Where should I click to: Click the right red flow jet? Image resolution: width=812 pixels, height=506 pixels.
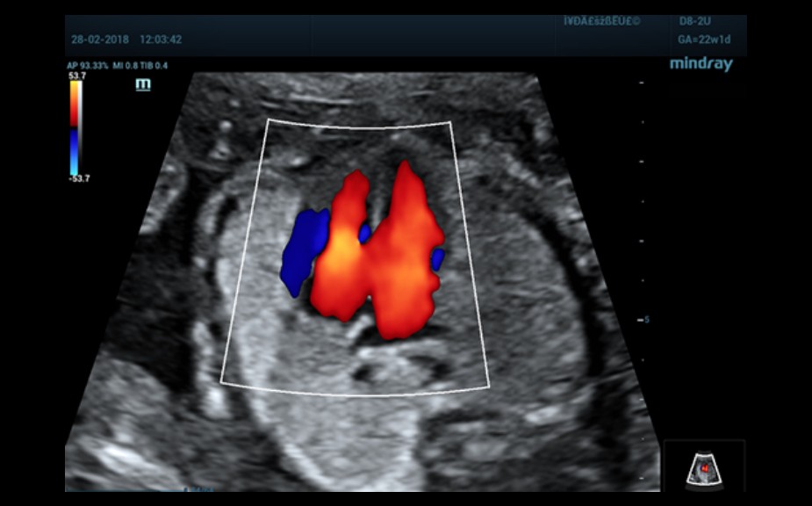click(406, 255)
